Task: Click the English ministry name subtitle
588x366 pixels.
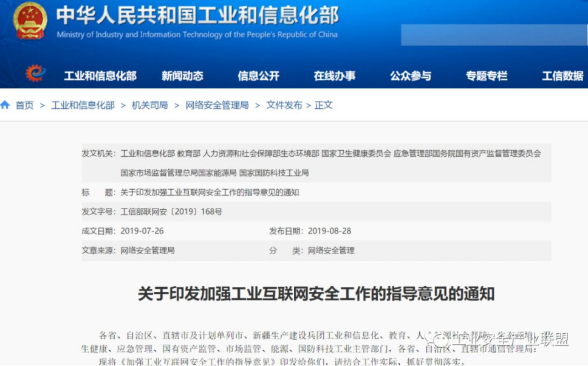Action: (197, 35)
